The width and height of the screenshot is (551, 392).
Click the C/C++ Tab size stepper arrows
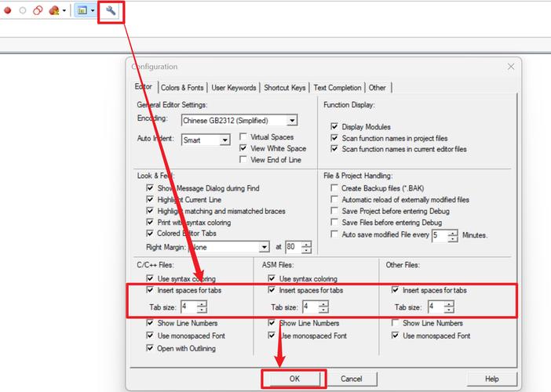[202, 307]
